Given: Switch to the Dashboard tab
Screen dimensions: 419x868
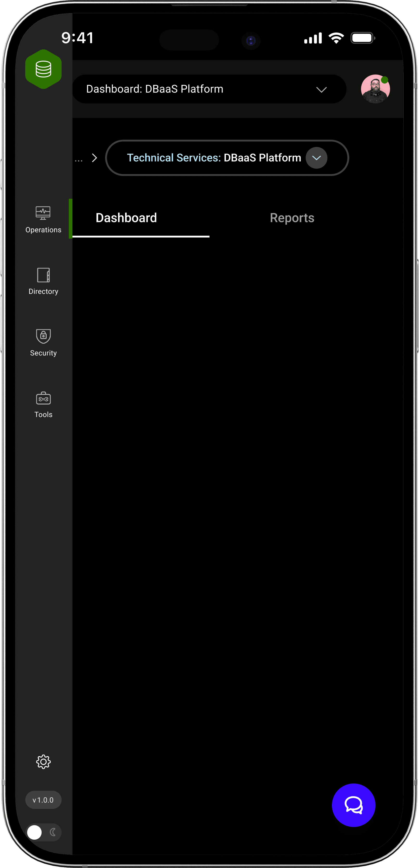Looking at the screenshot, I should (x=126, y=218).
